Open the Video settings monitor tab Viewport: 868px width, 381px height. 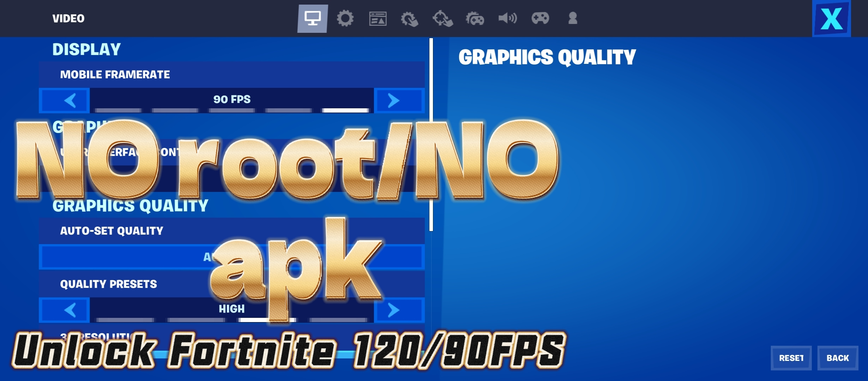(x=313, y=18)
